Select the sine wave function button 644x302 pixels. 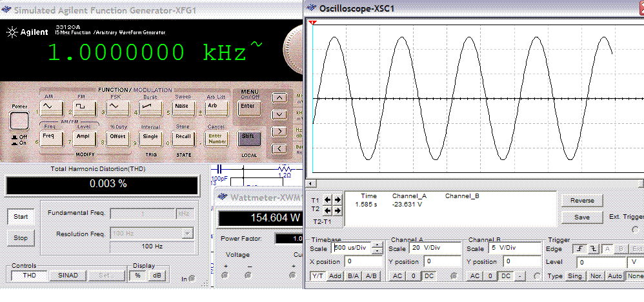tap(52, 108)
